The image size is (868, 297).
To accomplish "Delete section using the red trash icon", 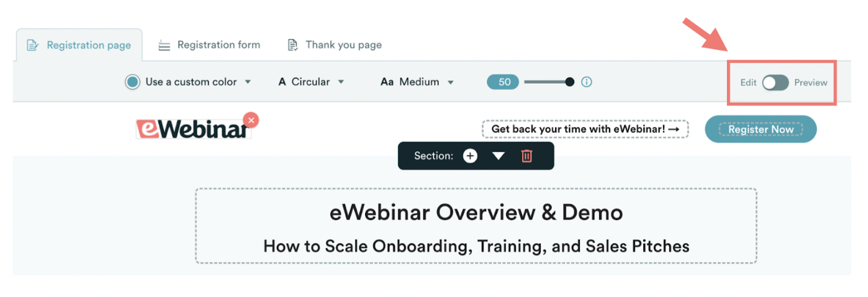I will [527, 156].
